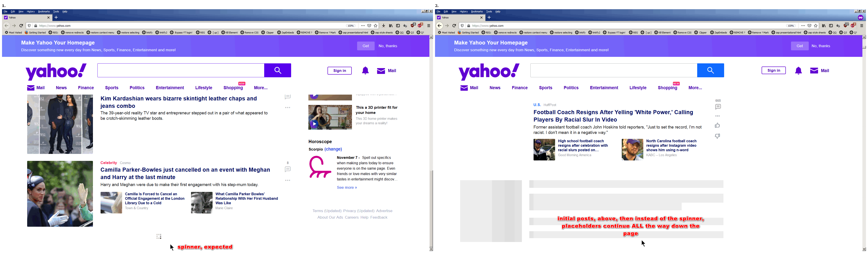868x253 pixels.
Task: Click the uBlock Origin icon showing 17 in right window
Action: pos(846,25)
